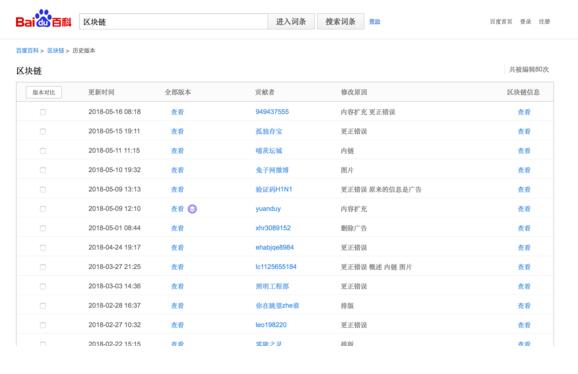Open contributor yuanduy's profile link

coord(268,209)
